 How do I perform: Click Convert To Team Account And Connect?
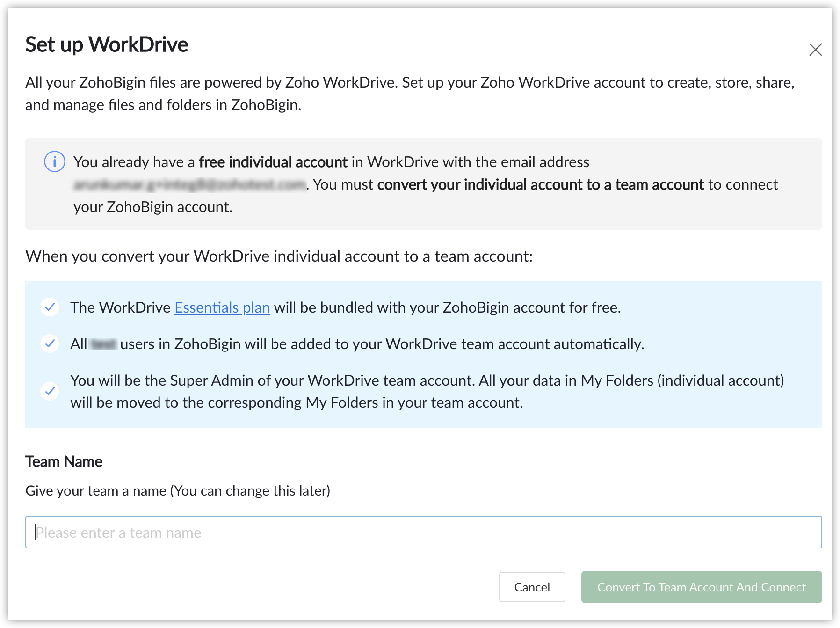[702, 587]
